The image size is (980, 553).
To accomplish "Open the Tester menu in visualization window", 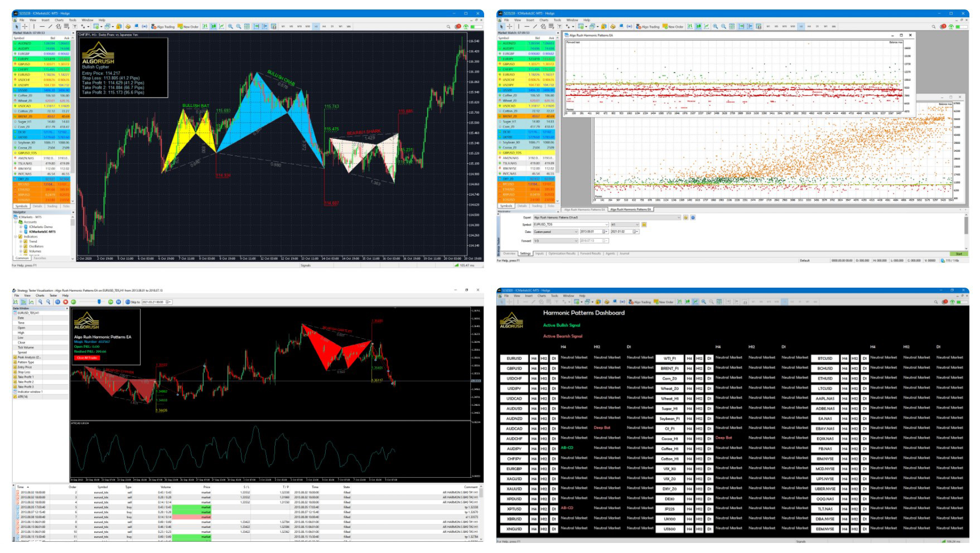I will (x=54, y=295).
